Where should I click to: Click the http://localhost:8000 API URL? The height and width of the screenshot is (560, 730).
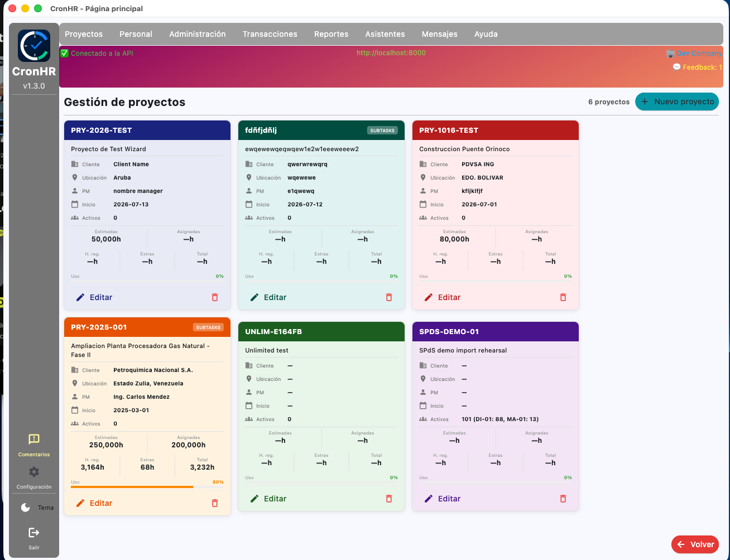point(391,53)
